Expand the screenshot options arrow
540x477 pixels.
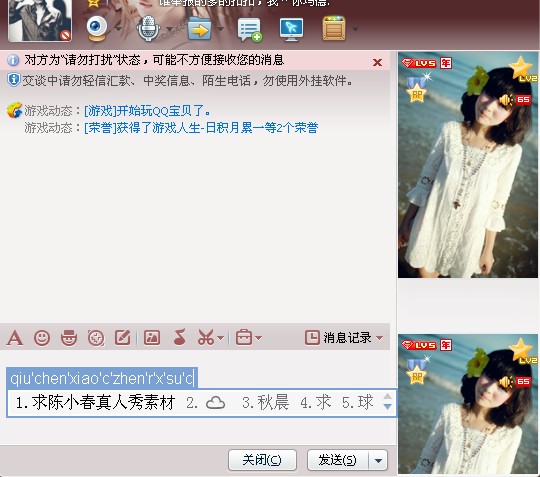coord(221,338)
